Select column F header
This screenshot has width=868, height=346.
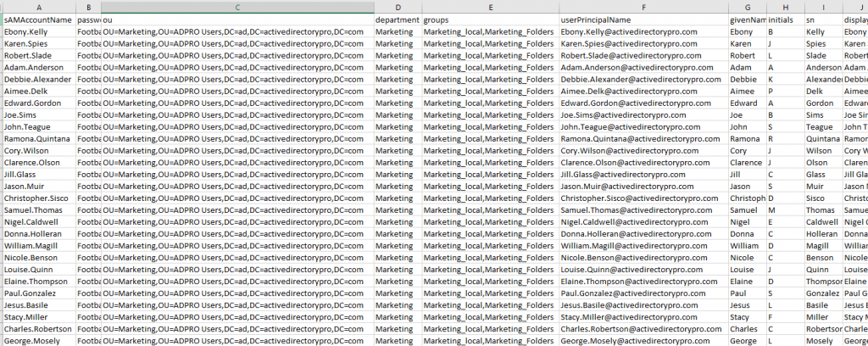[x=643, y=7]
